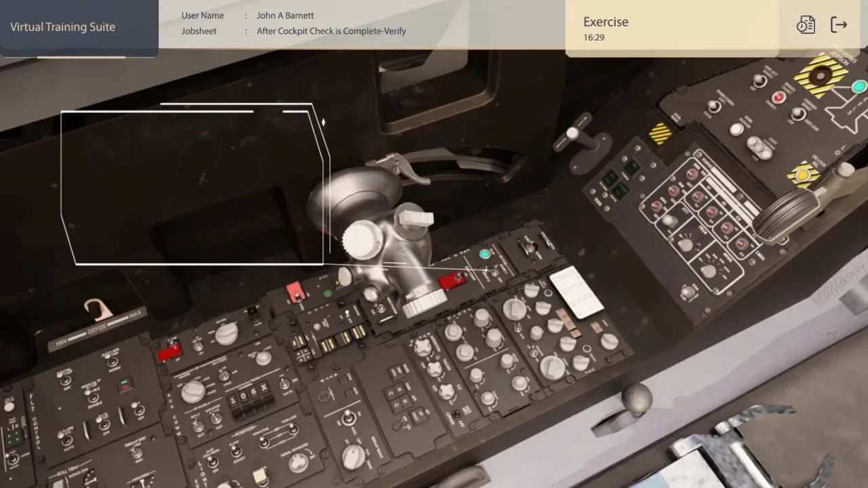Image resolution: width=868 pixels, height=488 pixels.
Task: Click the green indicator light beside pink guard
Action: coord(328,294)
